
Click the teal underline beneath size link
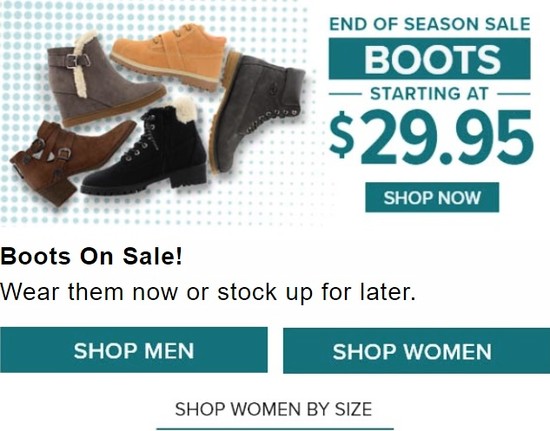pyautogui.click(x=275, y=428)
